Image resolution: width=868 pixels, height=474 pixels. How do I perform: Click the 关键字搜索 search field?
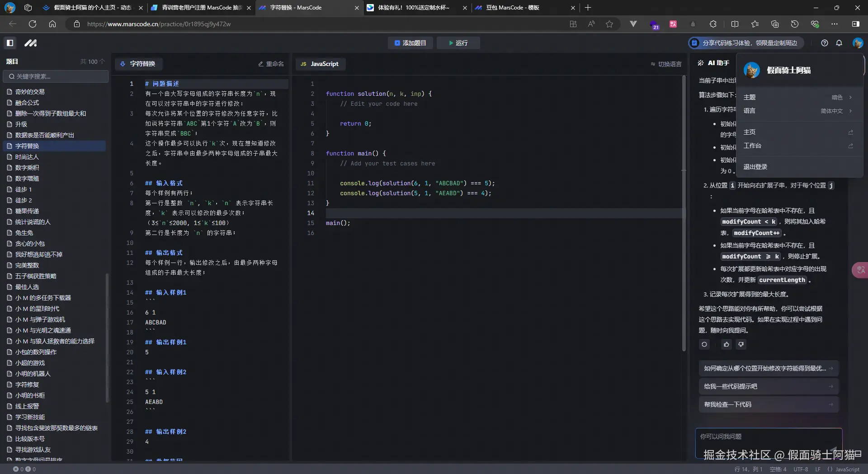56,76
